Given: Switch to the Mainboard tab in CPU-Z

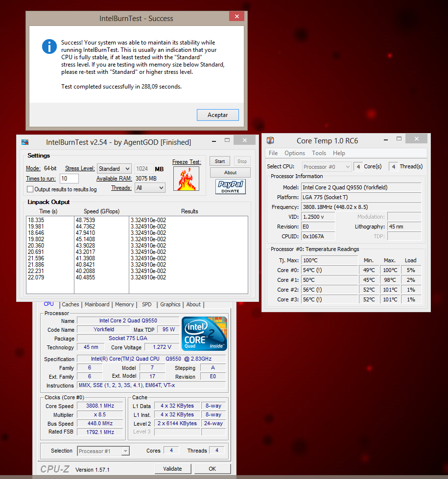Looking at the screenshot, I should [97, 304].
